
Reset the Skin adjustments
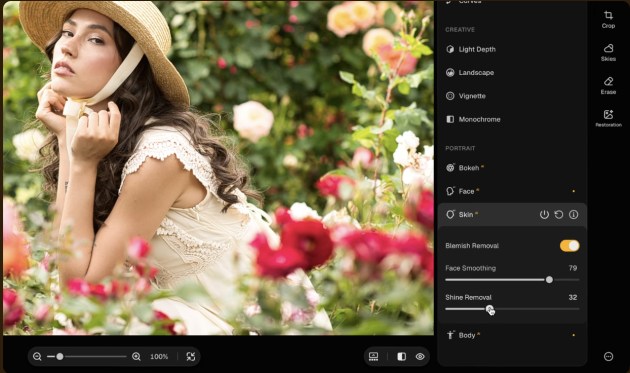[558, 215]
